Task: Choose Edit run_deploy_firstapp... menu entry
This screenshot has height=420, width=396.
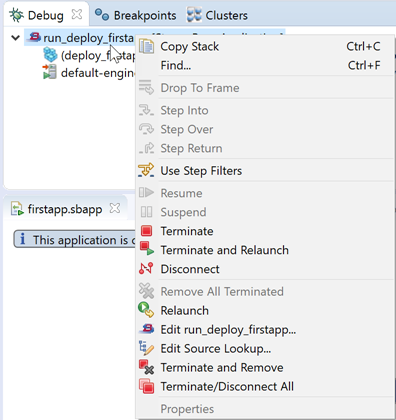Action: [228, 329]
